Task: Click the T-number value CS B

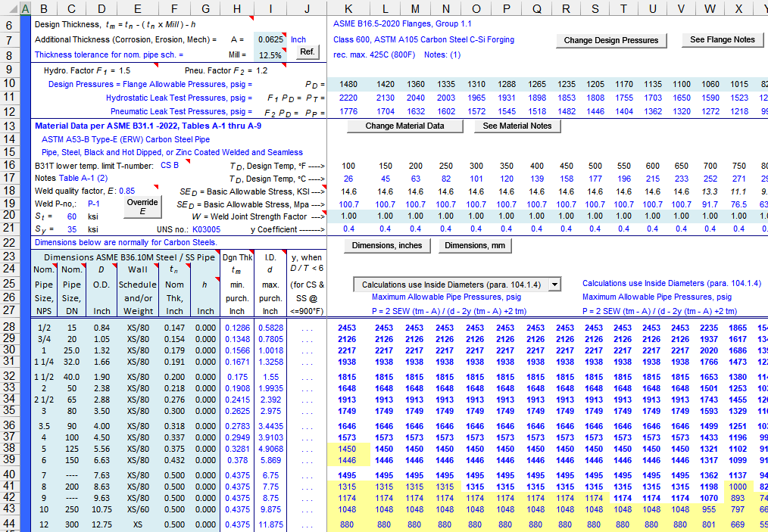Action: click(x=170, y=166)
